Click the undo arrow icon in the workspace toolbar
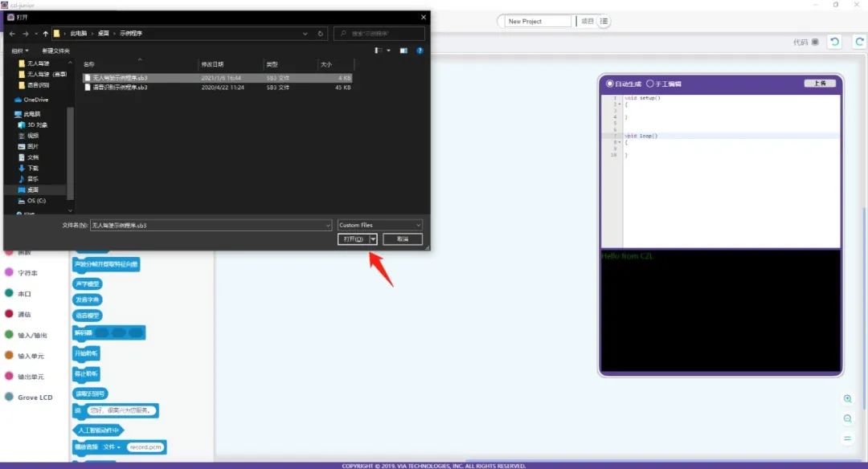 click(x=835, y=42)
